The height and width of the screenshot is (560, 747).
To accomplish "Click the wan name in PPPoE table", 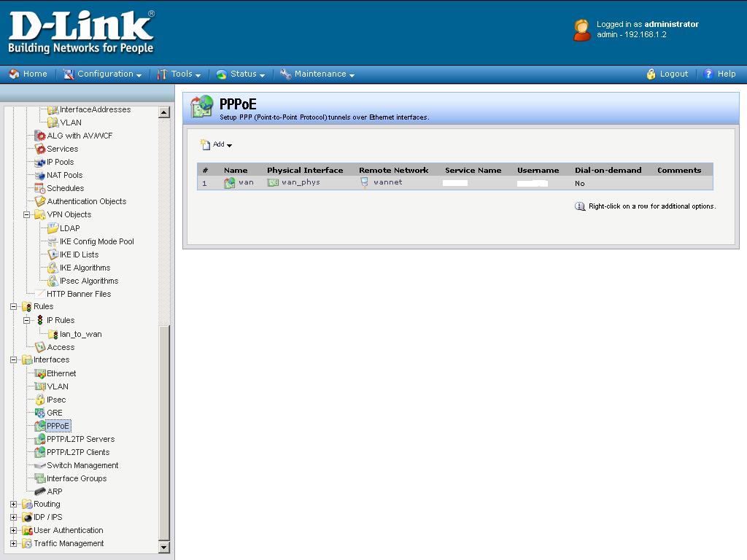I will (246, 182).
